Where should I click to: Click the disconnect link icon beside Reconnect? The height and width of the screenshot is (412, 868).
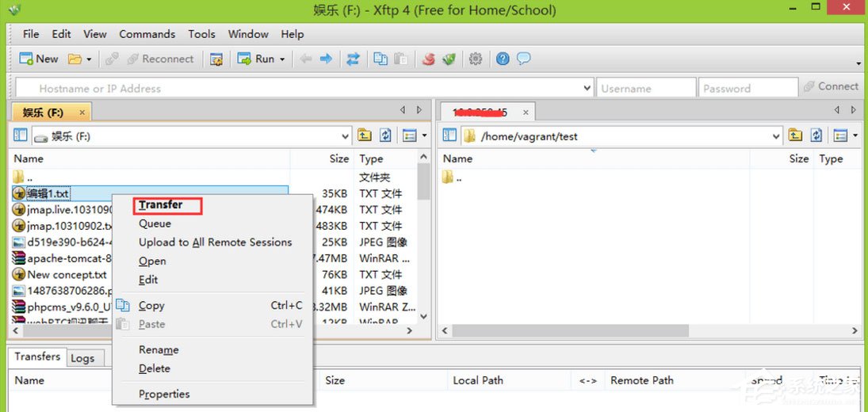pyautogui.click(x=112, y=59)
